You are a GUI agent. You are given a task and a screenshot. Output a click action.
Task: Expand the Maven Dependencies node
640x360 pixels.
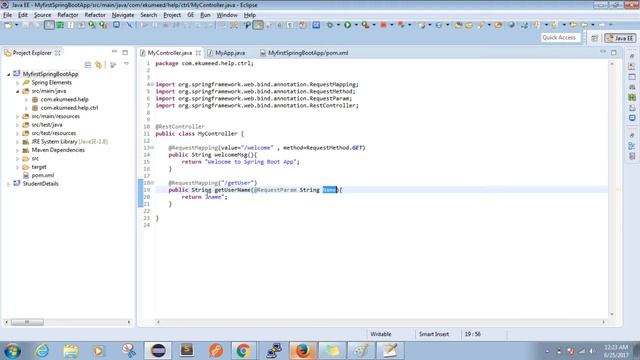(x=18, y=150)
